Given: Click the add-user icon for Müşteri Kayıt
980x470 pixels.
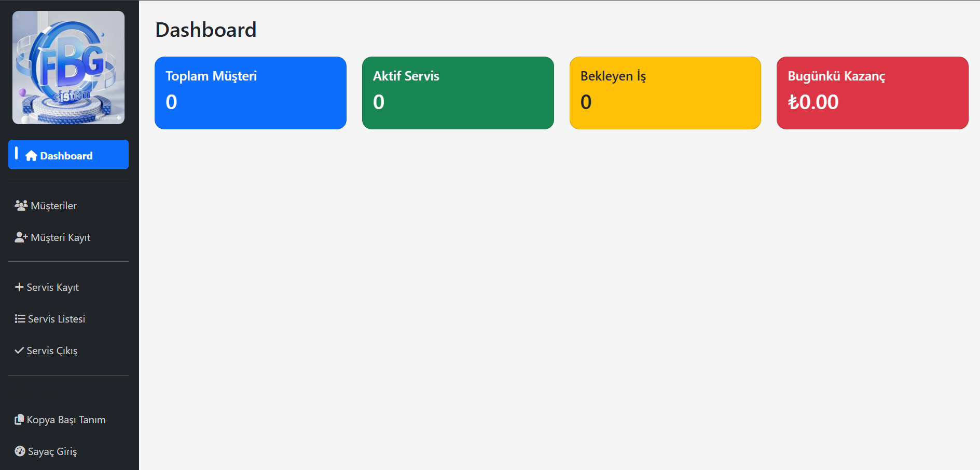Looking at the screenshot, I should [21, 237].
